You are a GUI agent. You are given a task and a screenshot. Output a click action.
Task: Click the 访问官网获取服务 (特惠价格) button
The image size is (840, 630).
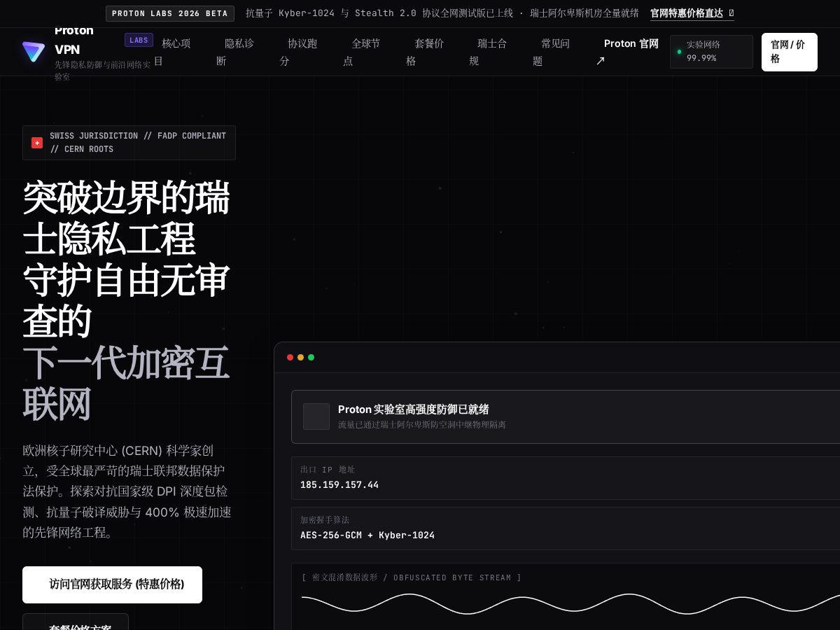tap(112, 584)
